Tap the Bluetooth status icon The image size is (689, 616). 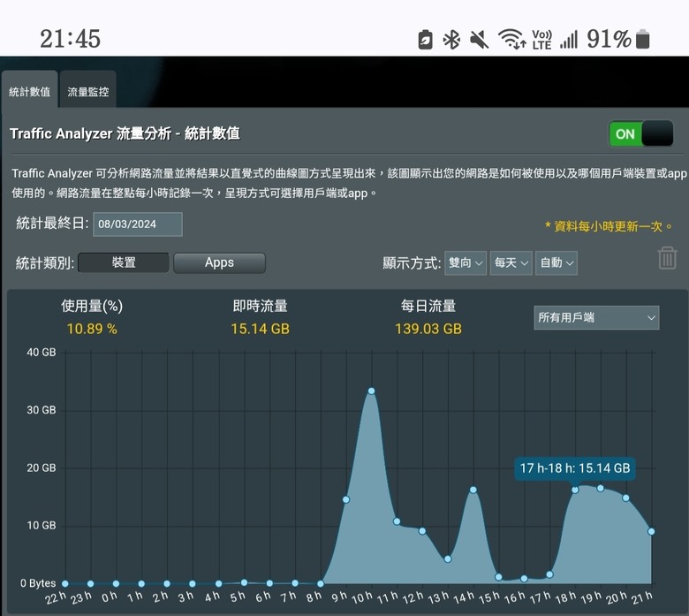(x=451, y=40)
